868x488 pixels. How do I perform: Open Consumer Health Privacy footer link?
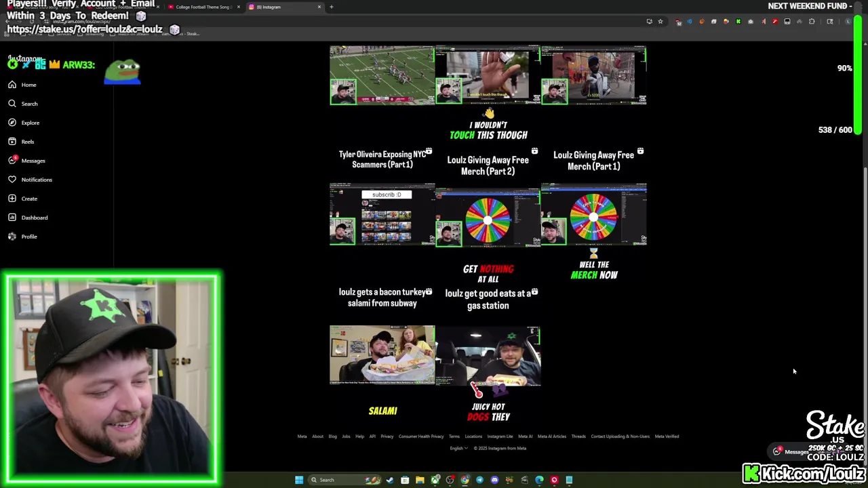421,436
